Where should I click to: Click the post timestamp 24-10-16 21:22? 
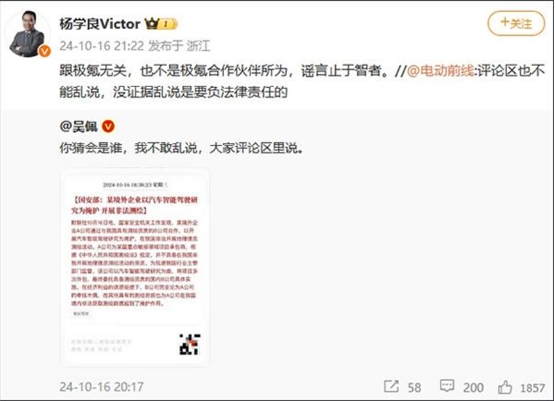pyautogui.click(x=102, y=46)
